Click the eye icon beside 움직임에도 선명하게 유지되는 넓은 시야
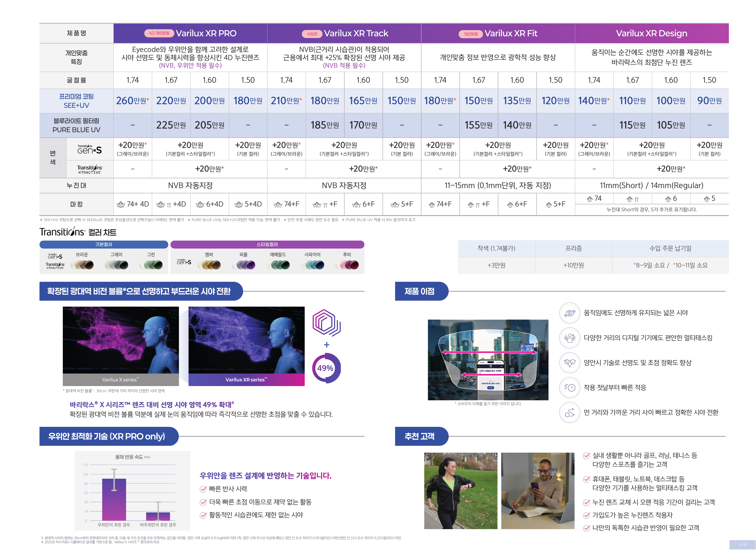This screenshot has height=559, width=756. pyautogui.click(x=570, y=313)
